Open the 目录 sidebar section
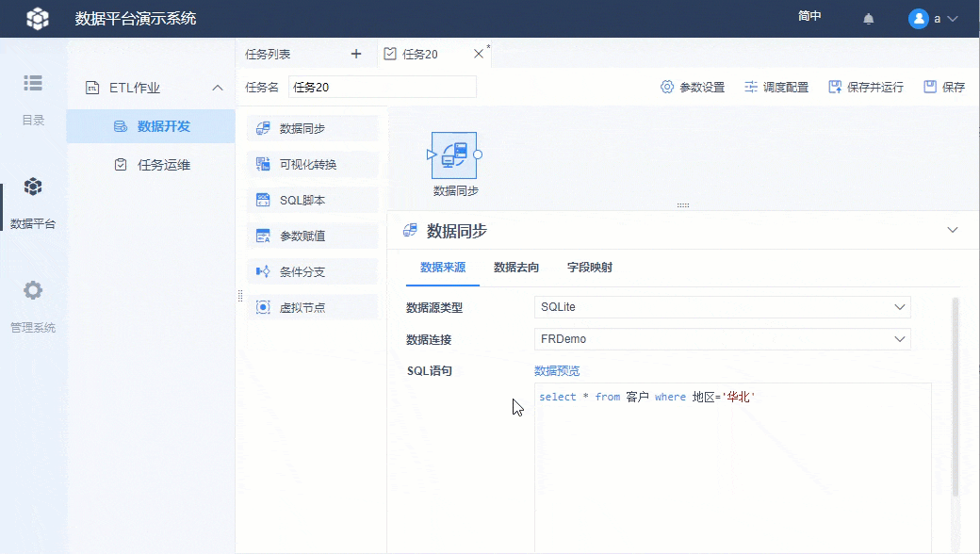This screenshot has height=554, width=980. (33, 100)
